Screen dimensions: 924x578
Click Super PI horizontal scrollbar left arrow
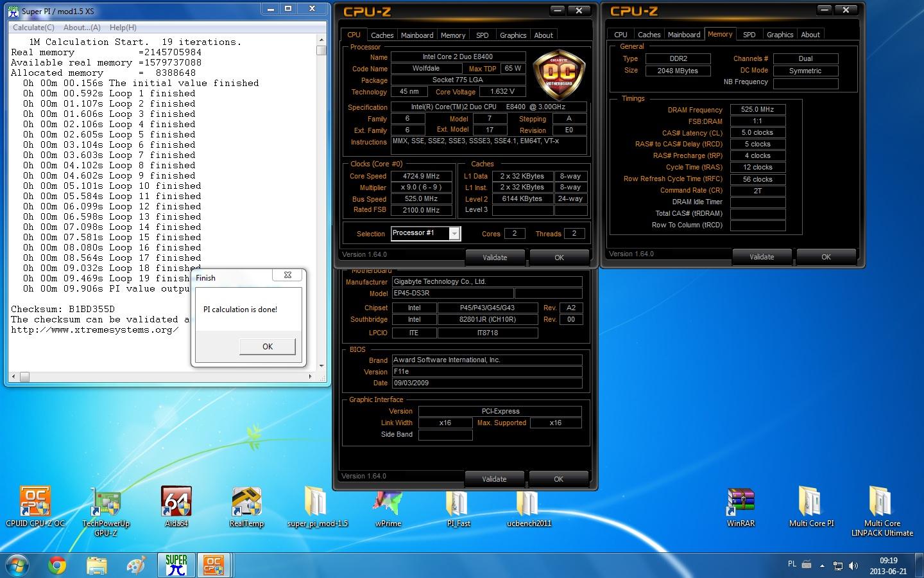(13, 376)
